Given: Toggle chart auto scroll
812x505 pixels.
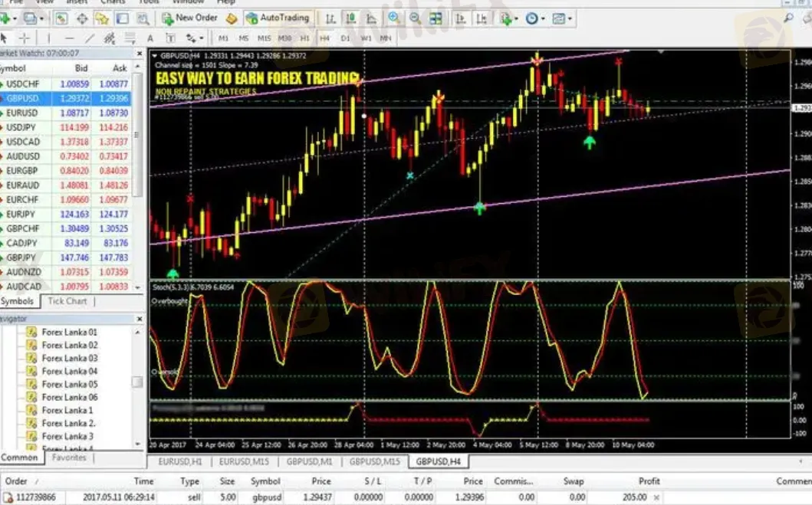Looking at the screenshot, I should coord(460,19).
